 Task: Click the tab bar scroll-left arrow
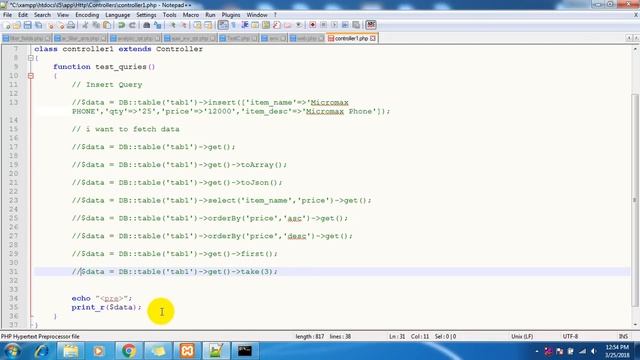coord(629,38)
